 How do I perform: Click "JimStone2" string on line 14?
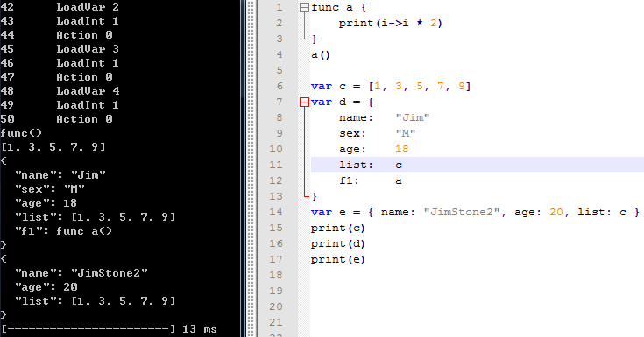(462, 212)
